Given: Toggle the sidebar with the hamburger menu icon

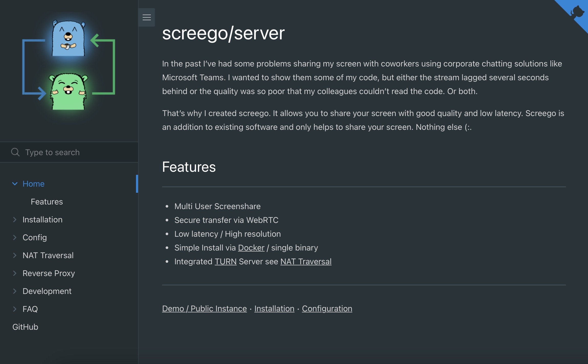Looking at the screenshot, I should click(x=146, y=17).
